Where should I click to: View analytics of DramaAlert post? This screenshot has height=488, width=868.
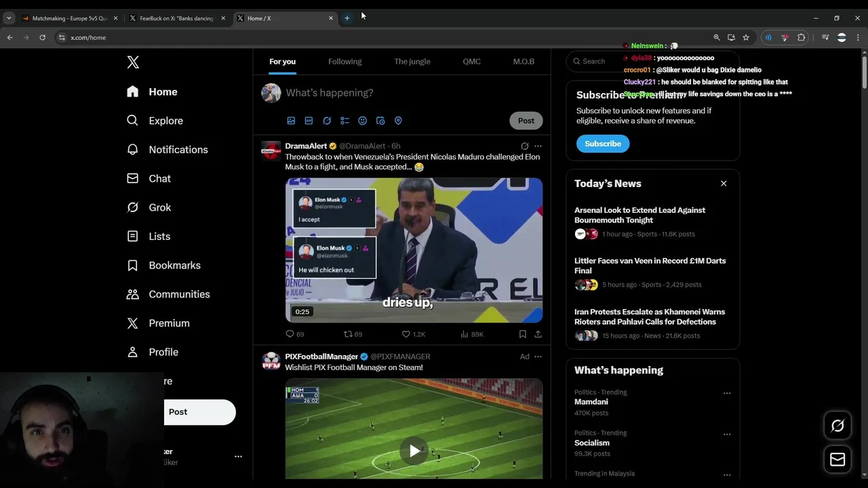pos(471,334)
